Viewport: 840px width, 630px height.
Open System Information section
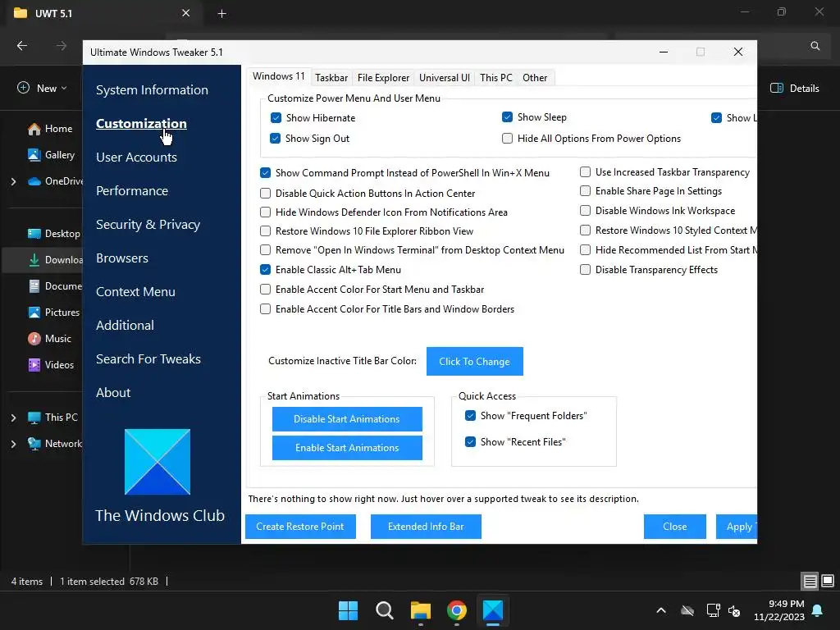pos(152,90)
